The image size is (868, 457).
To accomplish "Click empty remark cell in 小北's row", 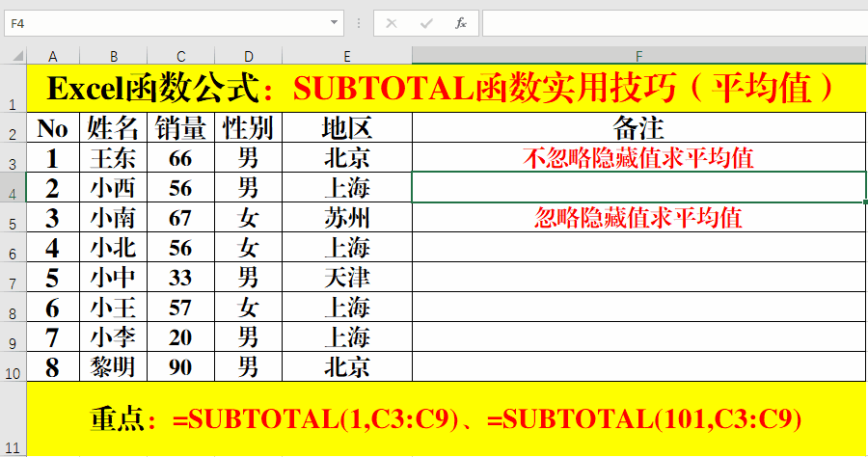I will [638, 248].
